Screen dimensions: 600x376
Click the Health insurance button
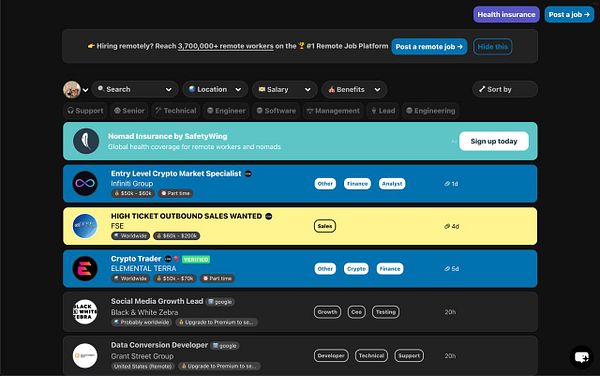pos(506,15)
